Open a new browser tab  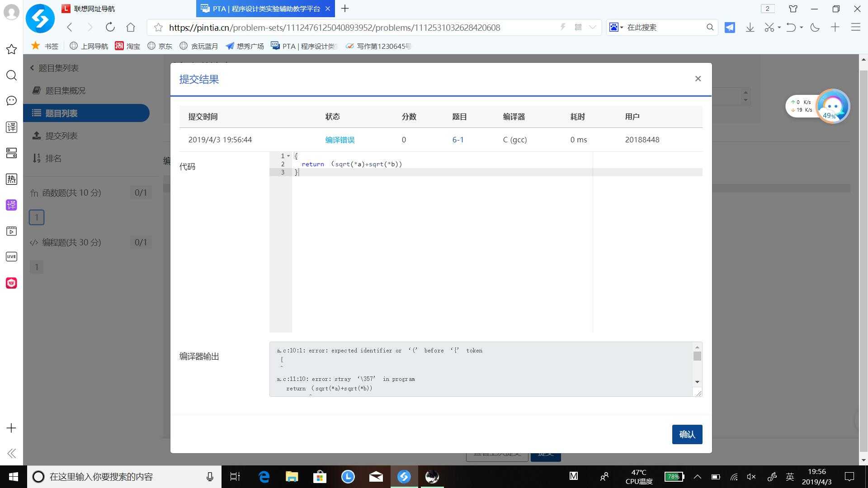(x=345, y=9)
